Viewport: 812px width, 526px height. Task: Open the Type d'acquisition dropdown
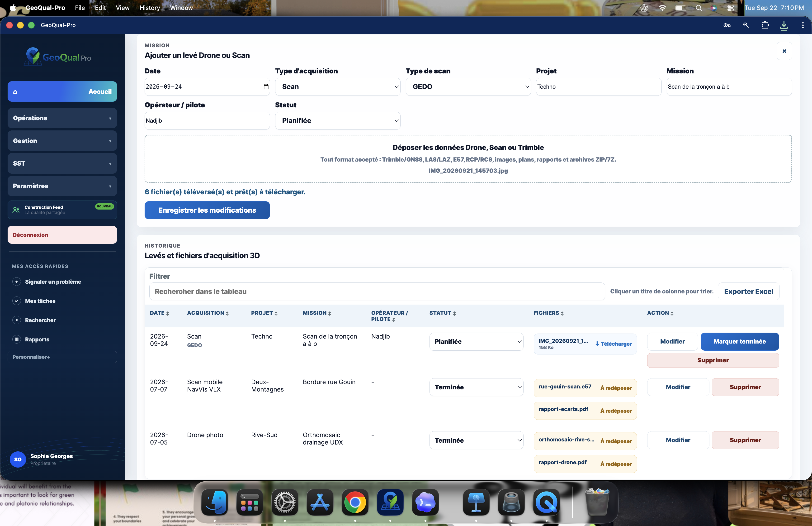tap(337, 87)
